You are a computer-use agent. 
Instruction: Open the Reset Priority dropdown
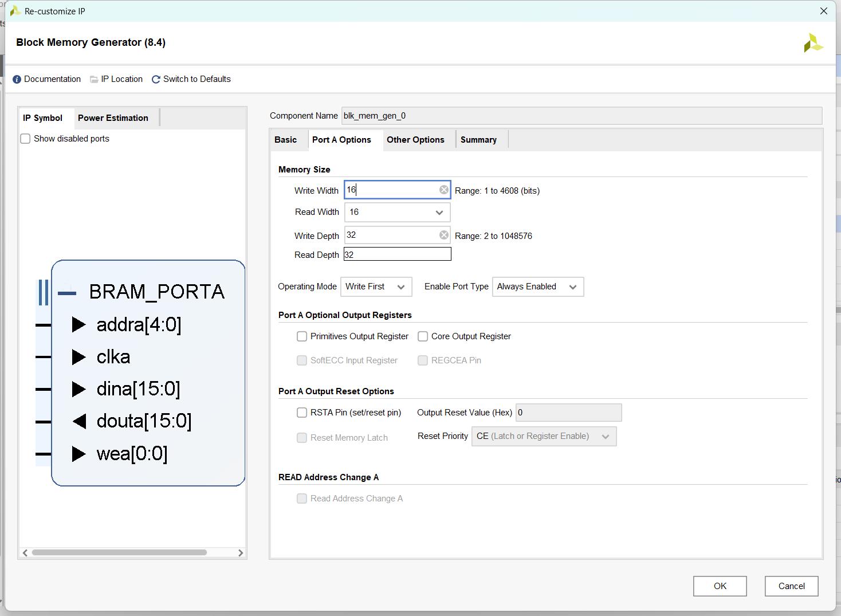(x=544, y=437)
